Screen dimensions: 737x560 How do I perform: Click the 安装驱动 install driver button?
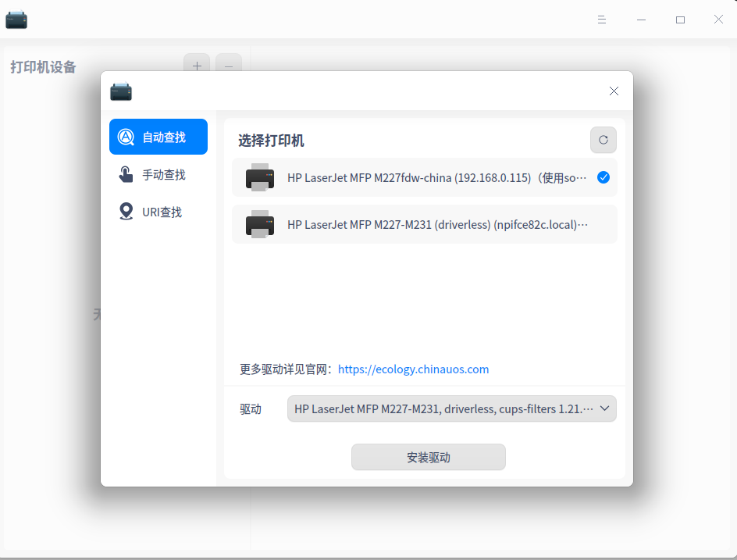click(428, 457)
